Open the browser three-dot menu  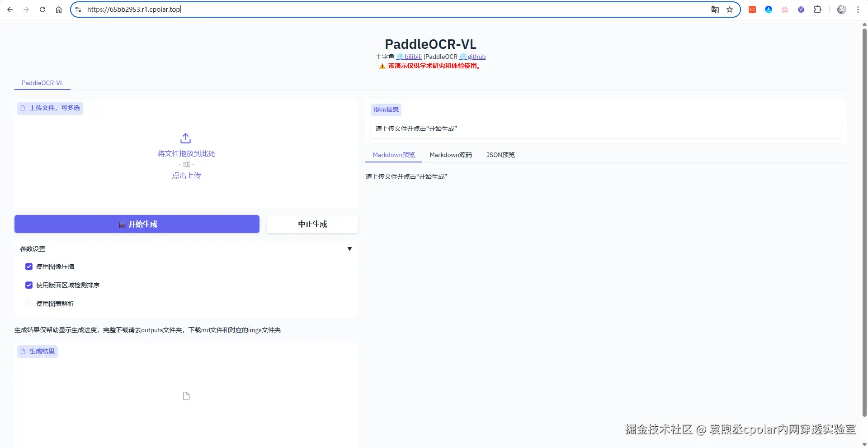click(858, 10)
